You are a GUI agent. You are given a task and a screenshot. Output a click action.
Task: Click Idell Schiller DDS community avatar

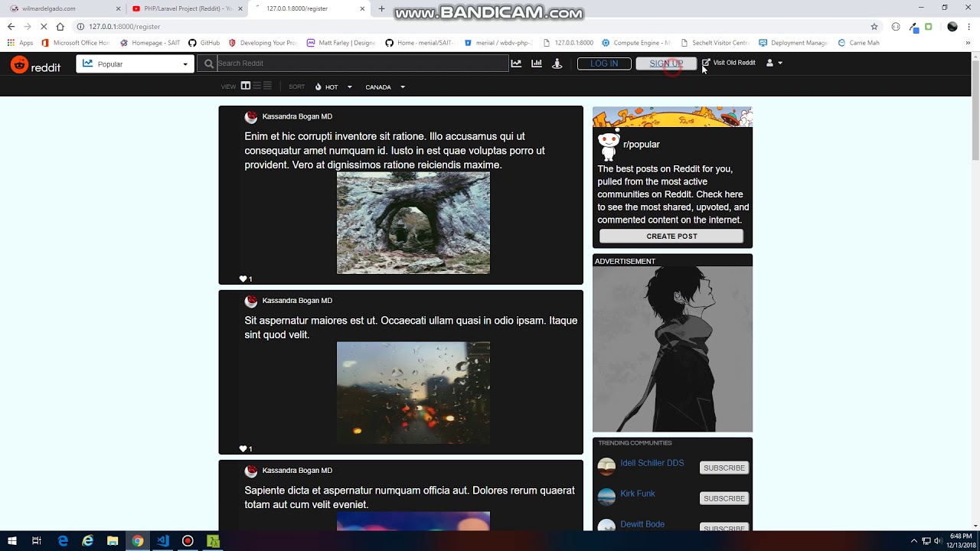tap(606, 467)
